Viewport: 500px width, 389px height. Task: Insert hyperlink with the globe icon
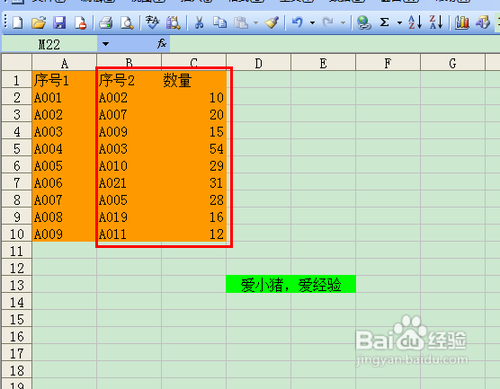[x=364, y=23]
